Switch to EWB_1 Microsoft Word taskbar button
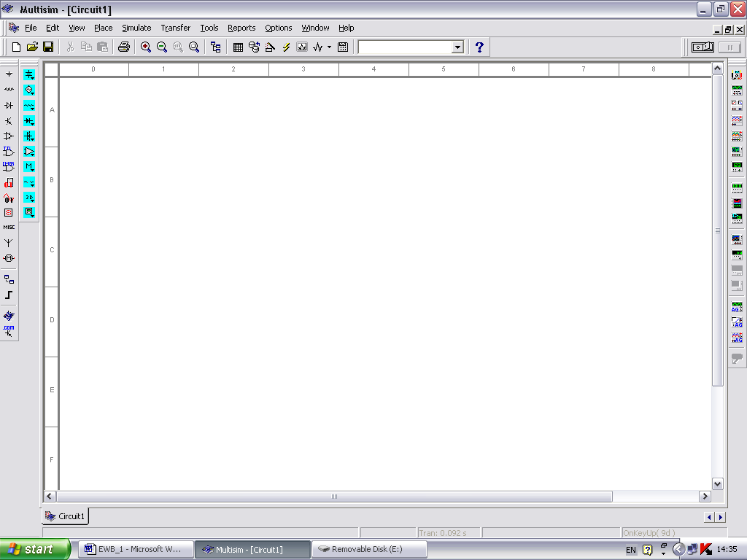The width and height of the screenshot is (747, 560). tap(136, 549)
